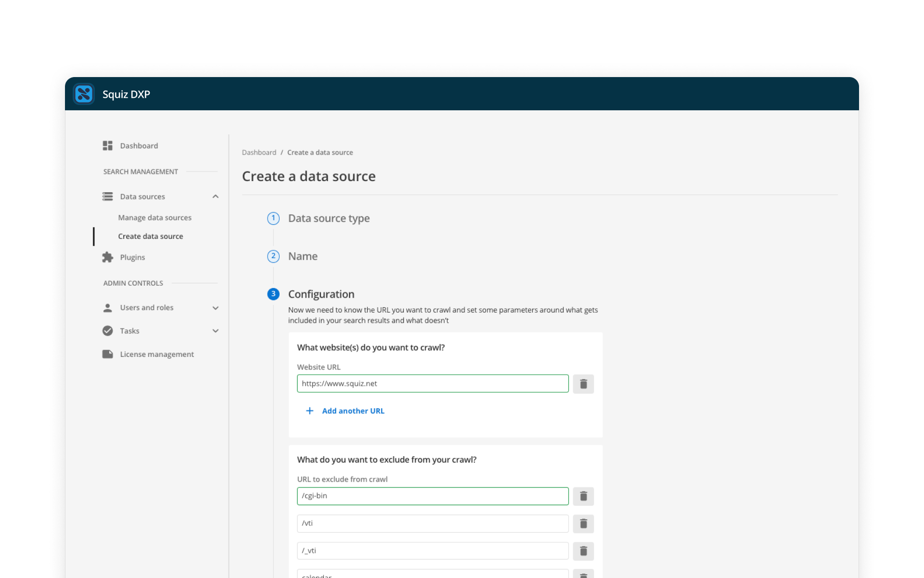The image size is (924, 578).
Task: Delete the /vti exclusion row
Action: click(x=583, y=524)
